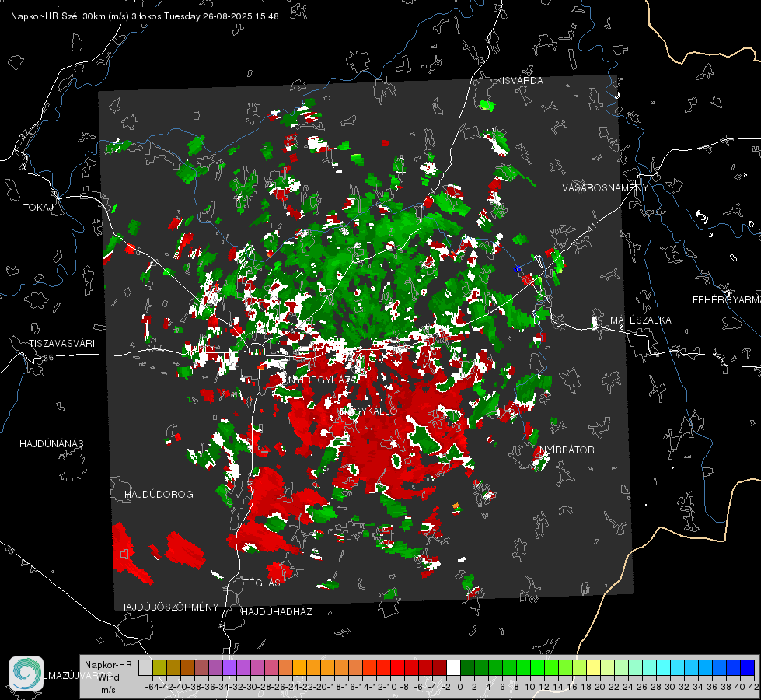Click road number 41 near Vásárosnamény

coord(591,227)
